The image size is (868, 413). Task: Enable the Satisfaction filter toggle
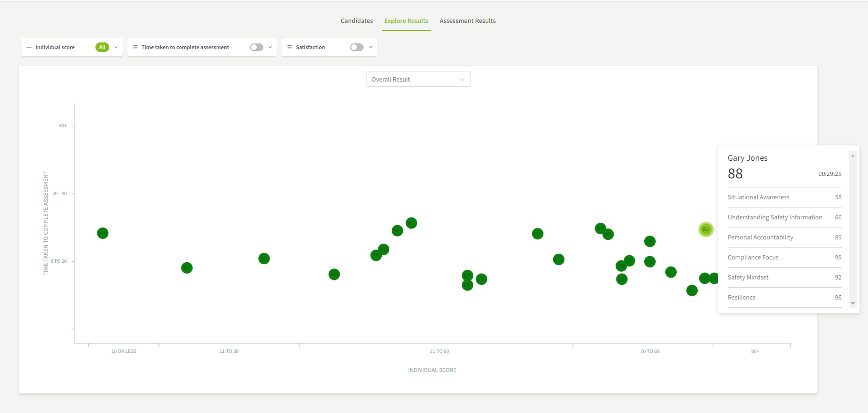356,47
